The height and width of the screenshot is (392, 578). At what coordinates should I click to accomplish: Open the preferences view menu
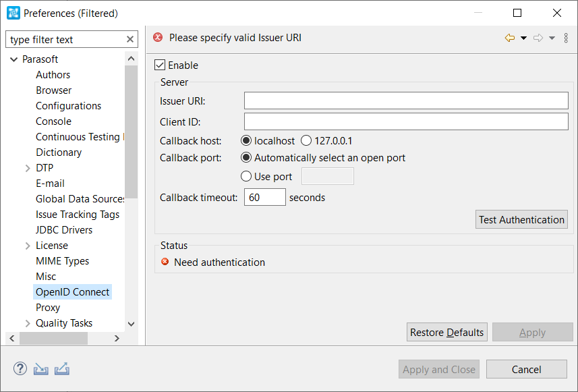566,38
